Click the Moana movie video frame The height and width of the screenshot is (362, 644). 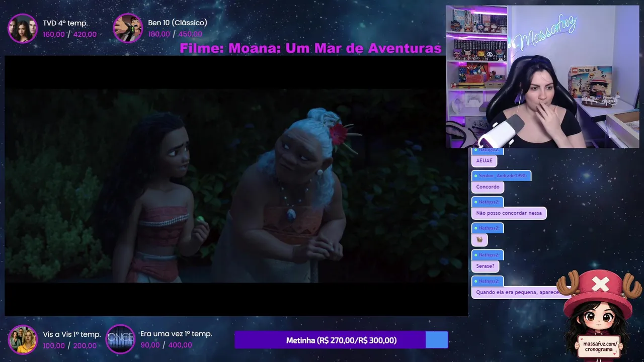[x=236, y=186]
